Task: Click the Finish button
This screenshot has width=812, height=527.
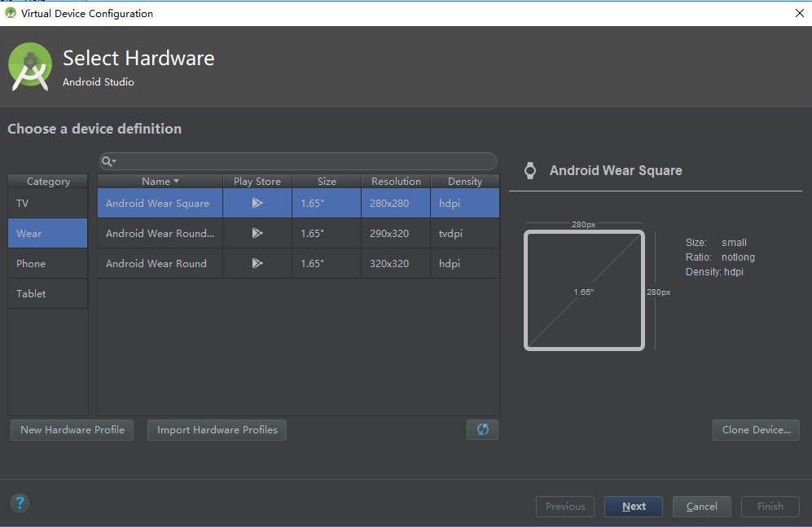Action: [770, 507]
